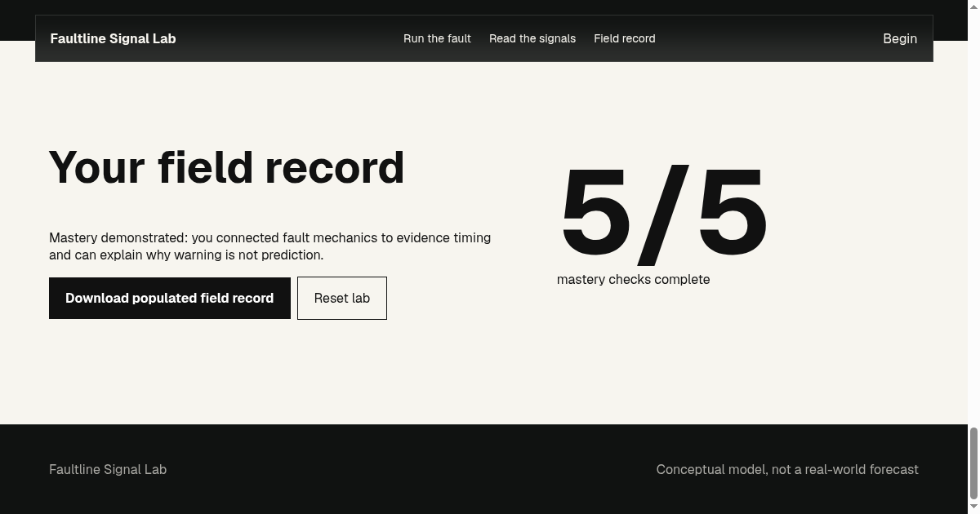
Task: Click the Conceptual model footer disclaimer
Action: point(787,469)
